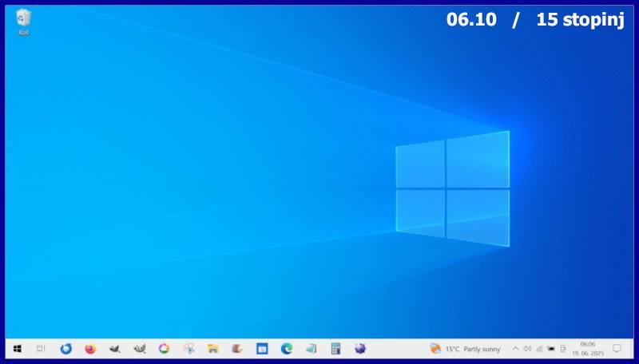Open the colorful ring app icon
Viewport: 639px width, 364px height.
pos(164,349)
